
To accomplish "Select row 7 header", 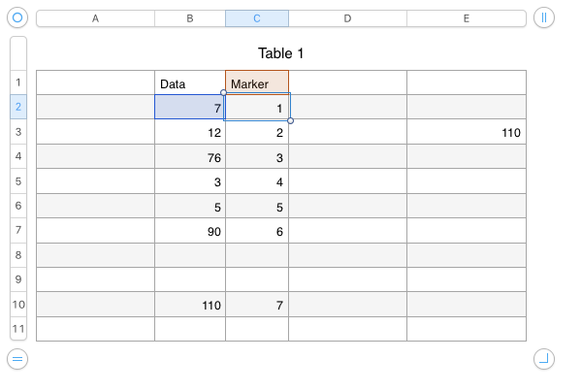I will pyautogui.click(x=18, y=231).
